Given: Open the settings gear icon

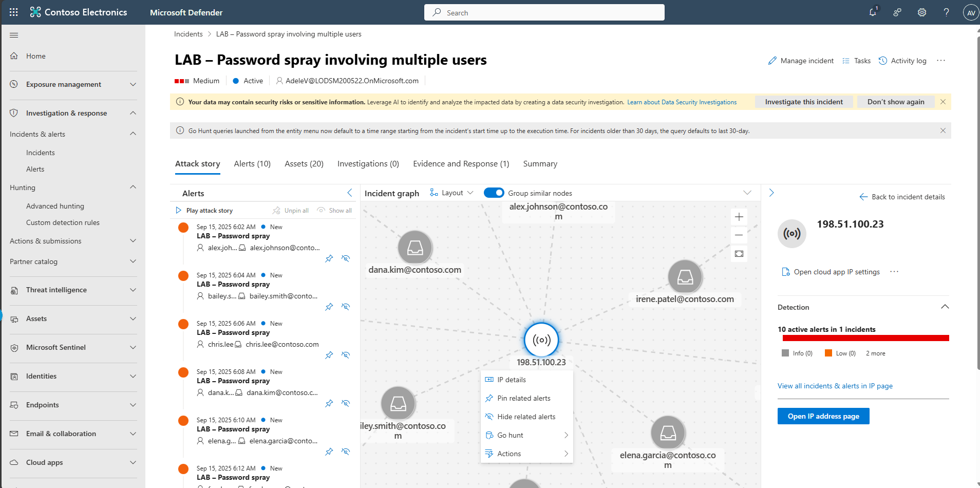Looking at the screenshot, I should coord(922,12).
